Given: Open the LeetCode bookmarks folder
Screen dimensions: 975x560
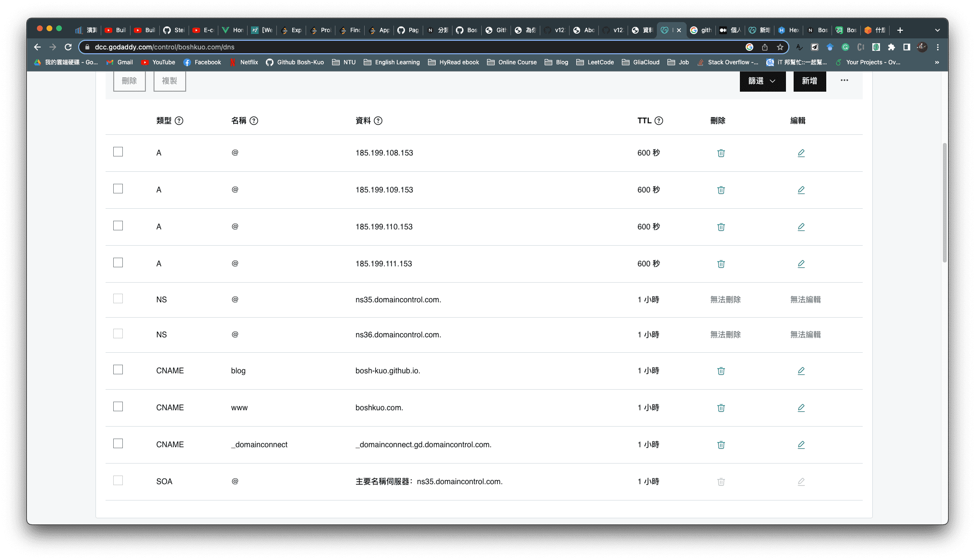Looking at the screenshot, I should click(595, 62).
